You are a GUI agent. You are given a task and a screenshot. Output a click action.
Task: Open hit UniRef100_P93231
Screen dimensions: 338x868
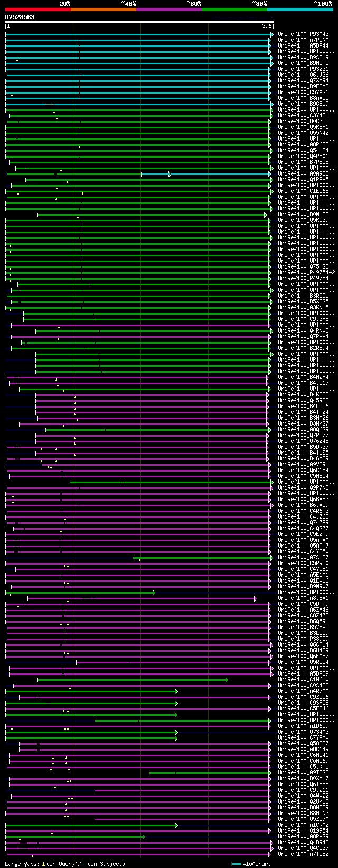[303, 69]
